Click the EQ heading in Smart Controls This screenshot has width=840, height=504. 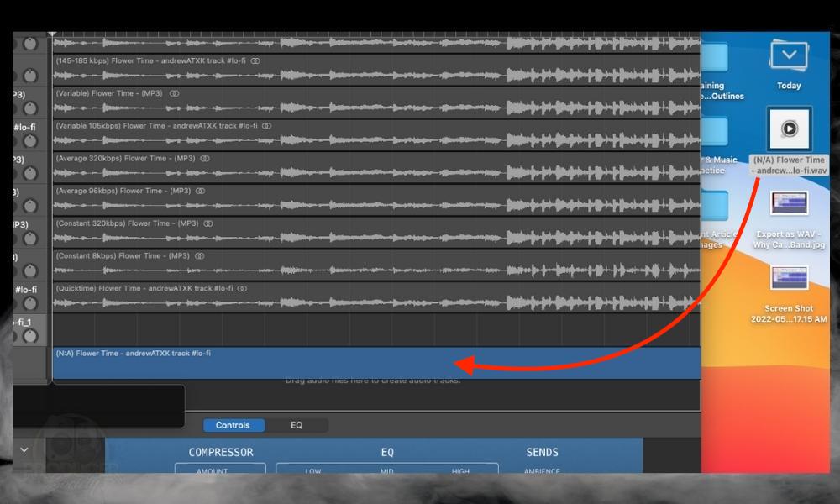(x=387, y=452)
